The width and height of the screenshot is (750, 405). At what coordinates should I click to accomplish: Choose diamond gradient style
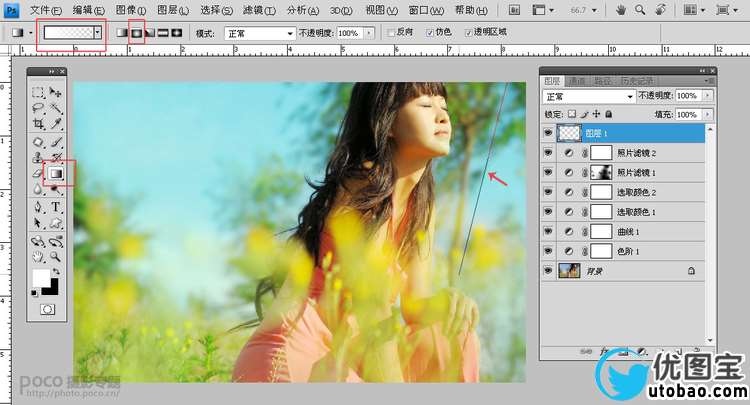point(177,33)
